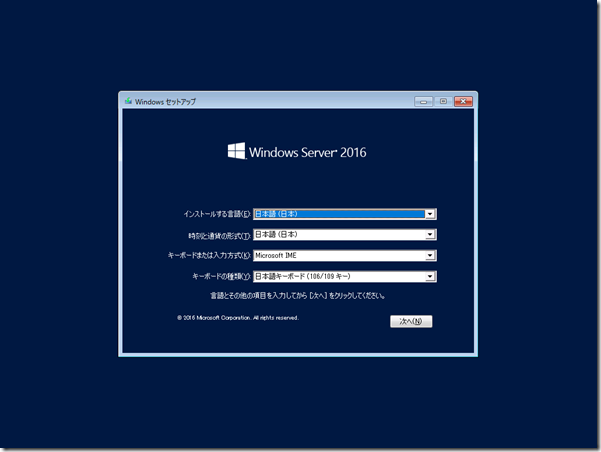Click the time and currency 日本語 (日本) field

point(338,235)
